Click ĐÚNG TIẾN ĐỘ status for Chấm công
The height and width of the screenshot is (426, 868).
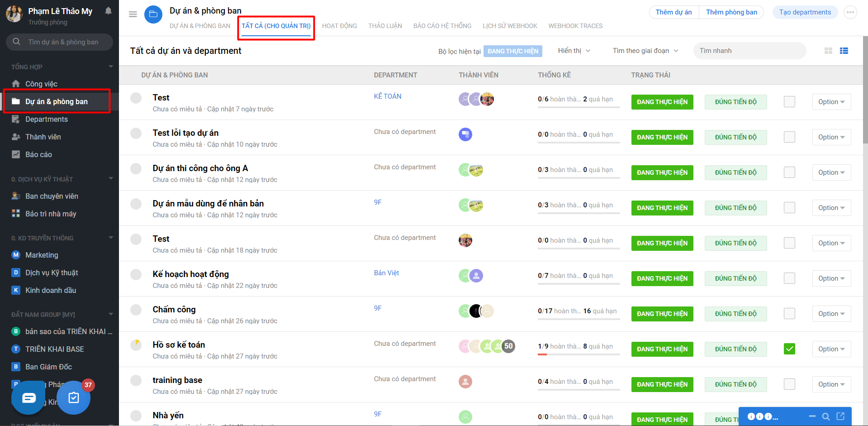coord(735,314)
